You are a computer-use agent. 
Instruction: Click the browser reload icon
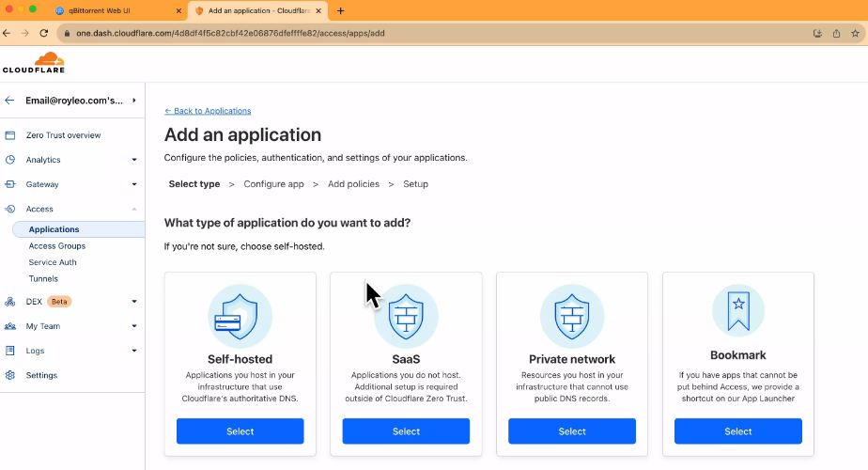click(x=43, y=33)
